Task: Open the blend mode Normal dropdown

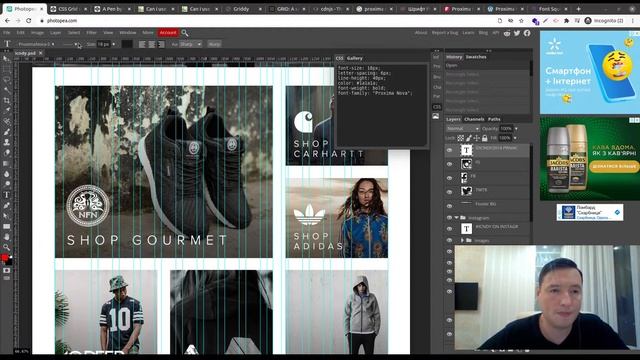Action: coord(462,129)
